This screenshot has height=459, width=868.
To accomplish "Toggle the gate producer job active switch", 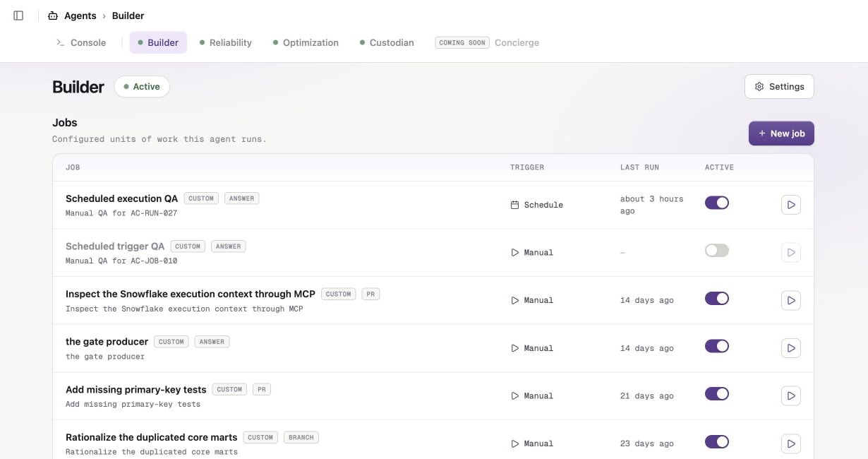I will (x=717, y=347).
